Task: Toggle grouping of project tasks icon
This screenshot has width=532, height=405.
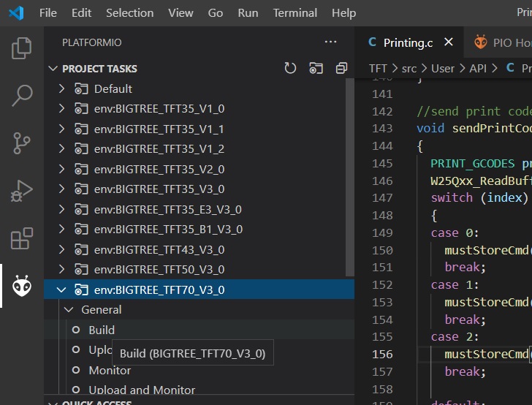Action: [x=316, y=68]
